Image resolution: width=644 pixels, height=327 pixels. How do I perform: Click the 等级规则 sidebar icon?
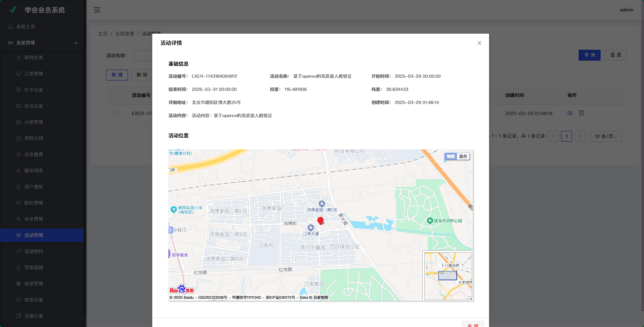tap(19, 267)
